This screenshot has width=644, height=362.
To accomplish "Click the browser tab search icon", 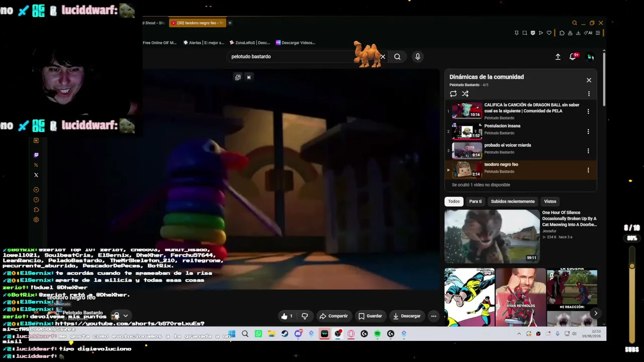I will point(575,23).
